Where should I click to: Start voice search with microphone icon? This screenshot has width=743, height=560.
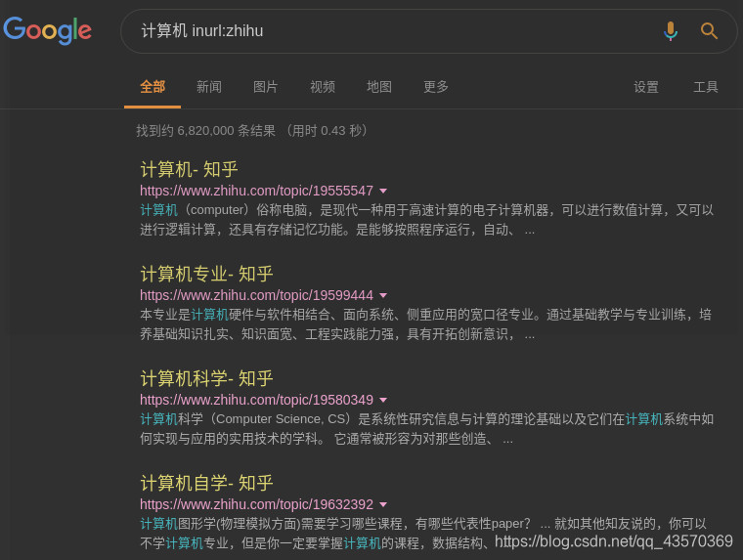pos(671,31)
